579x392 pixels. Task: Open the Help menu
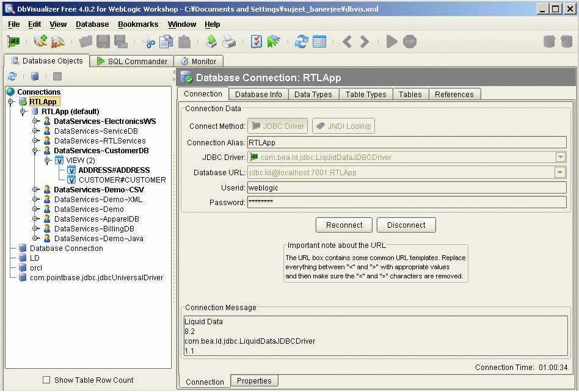[x=213, y=24]
